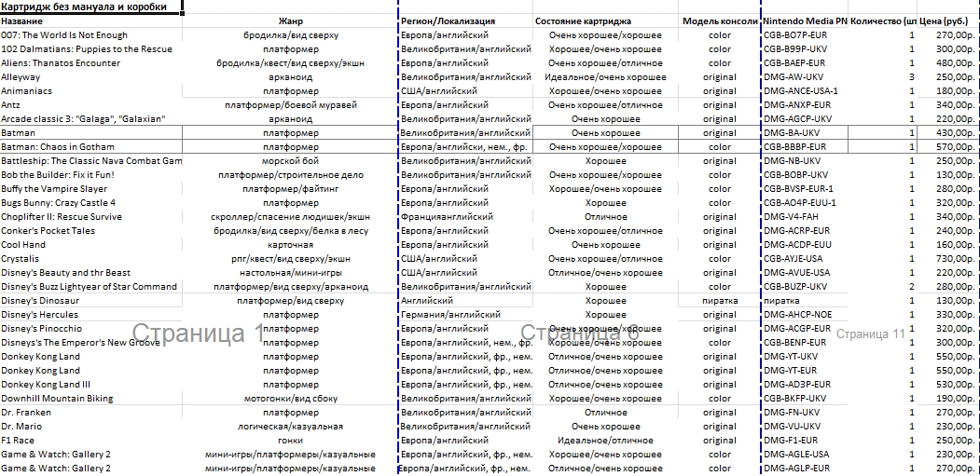This screenshot has width=980, height=476.
Task: Click the 'Antz' name cell
Action: tap(91, 105)
